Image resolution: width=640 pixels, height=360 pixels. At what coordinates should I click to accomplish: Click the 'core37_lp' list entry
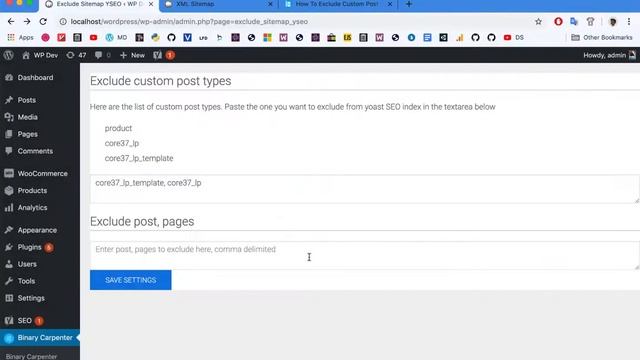[122, 143]
